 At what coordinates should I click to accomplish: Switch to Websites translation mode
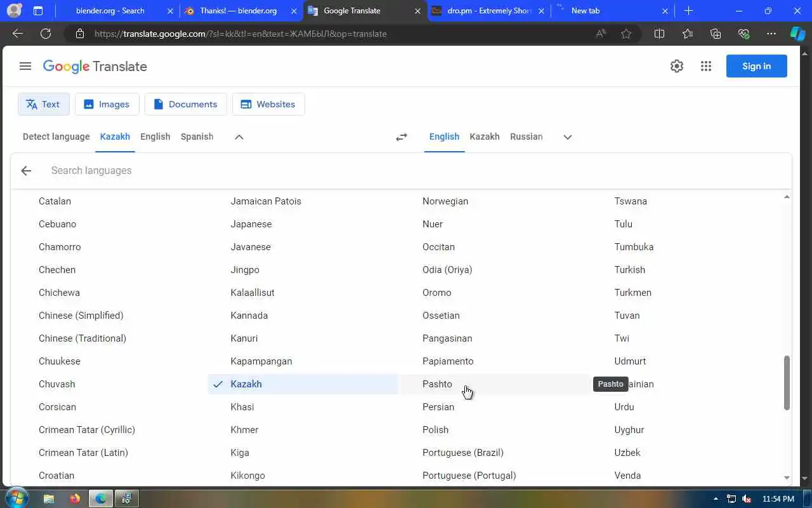pos(268,104)
